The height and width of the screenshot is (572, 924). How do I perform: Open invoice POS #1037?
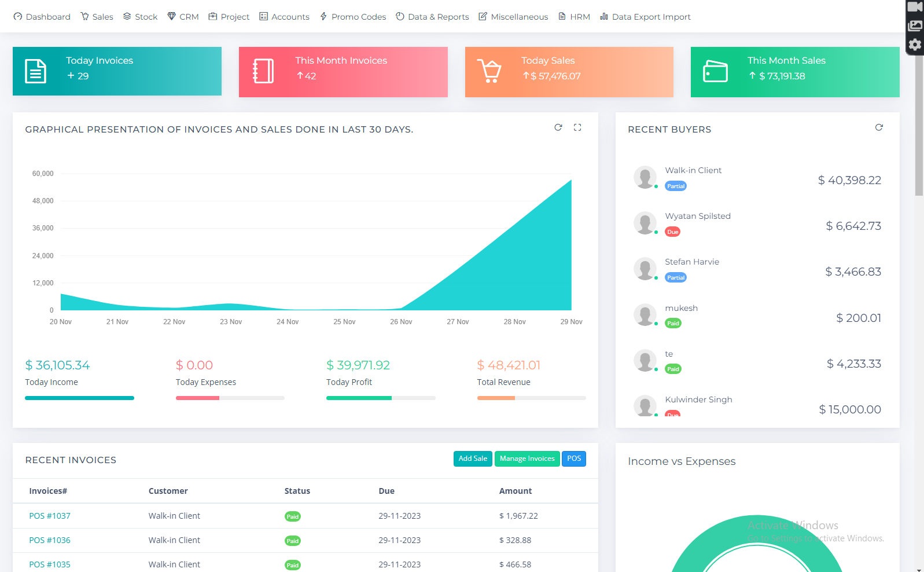(x=50, y=516)
